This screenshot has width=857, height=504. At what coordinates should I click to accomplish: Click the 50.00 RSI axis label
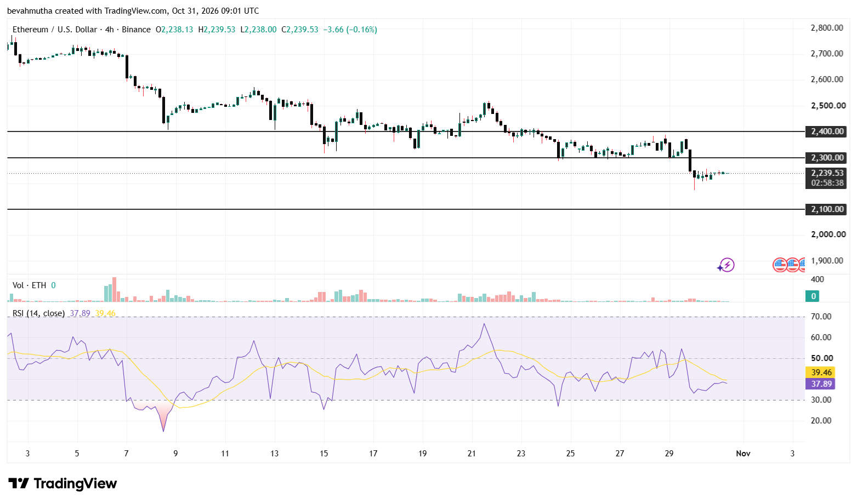[x=821, y=358]
